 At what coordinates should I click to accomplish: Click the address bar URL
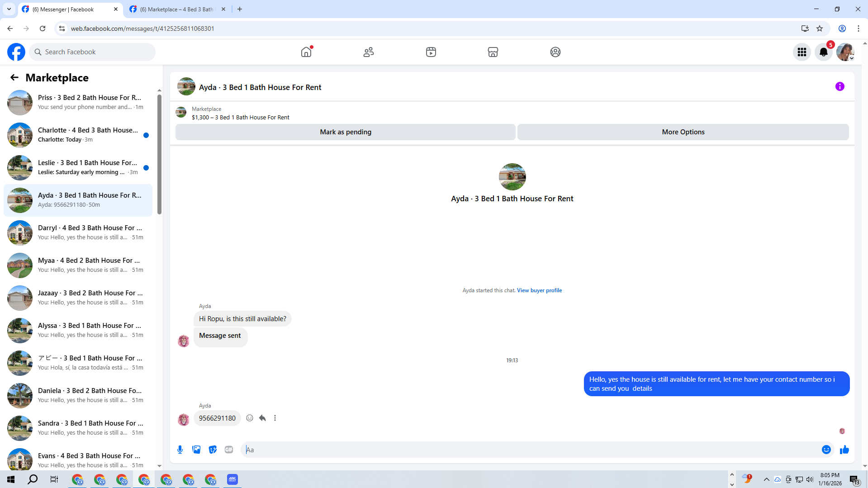142,28
